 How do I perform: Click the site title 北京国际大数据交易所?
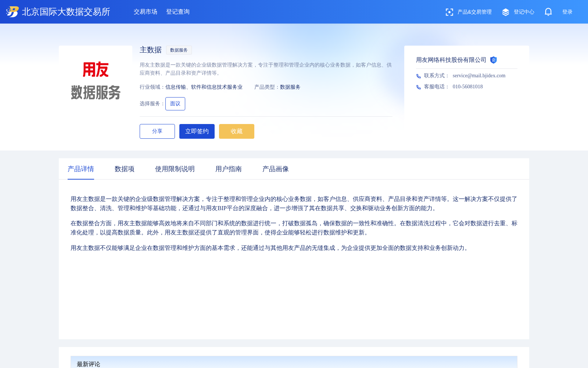click(x=66, y=12)
